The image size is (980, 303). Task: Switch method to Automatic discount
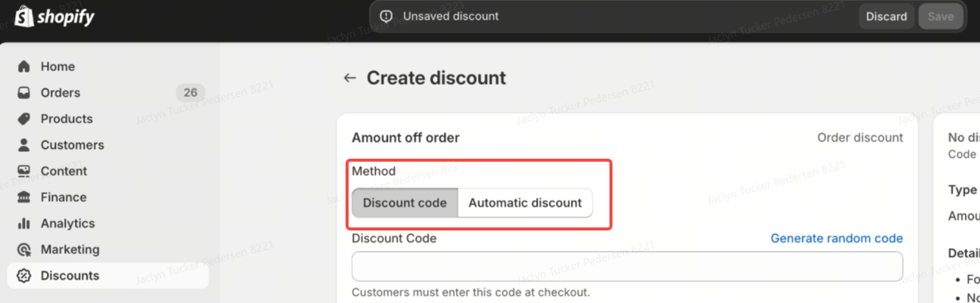(525, 203)
